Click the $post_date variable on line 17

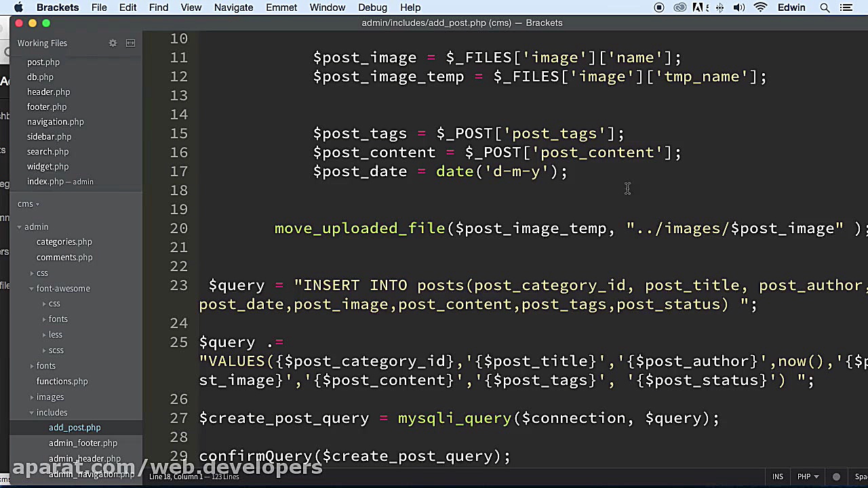(359, 171)
